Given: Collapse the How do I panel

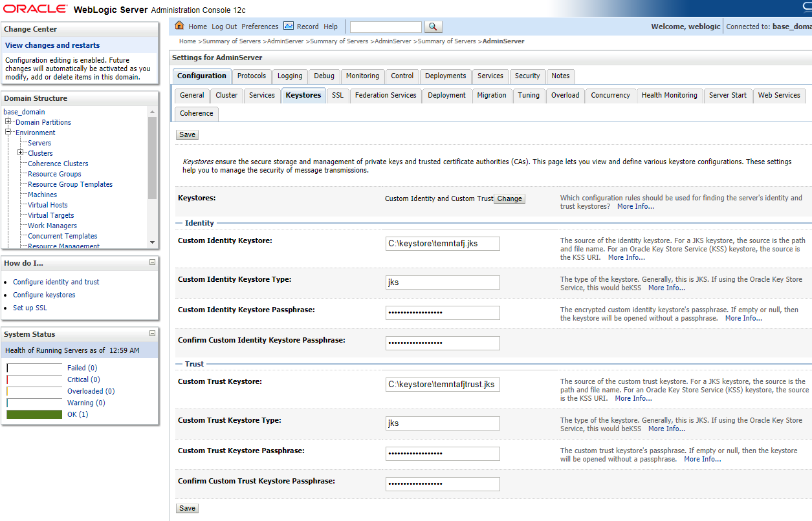Looking at the screenshot, I should (x=152, y=262).
